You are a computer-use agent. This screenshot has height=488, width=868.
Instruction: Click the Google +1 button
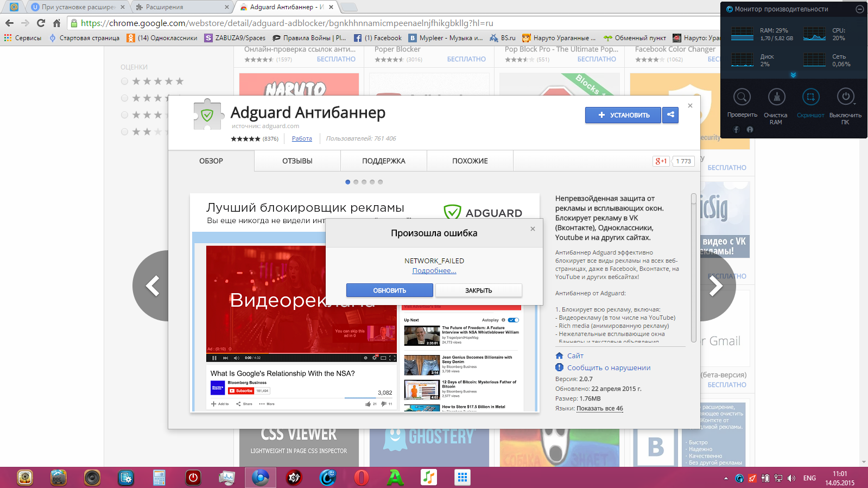[x=661, y=161]
